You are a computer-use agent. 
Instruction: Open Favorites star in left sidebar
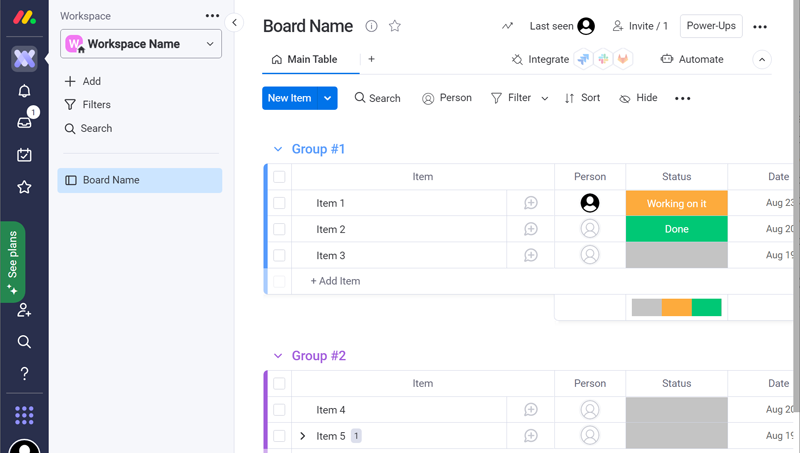[x=24, y=187]
